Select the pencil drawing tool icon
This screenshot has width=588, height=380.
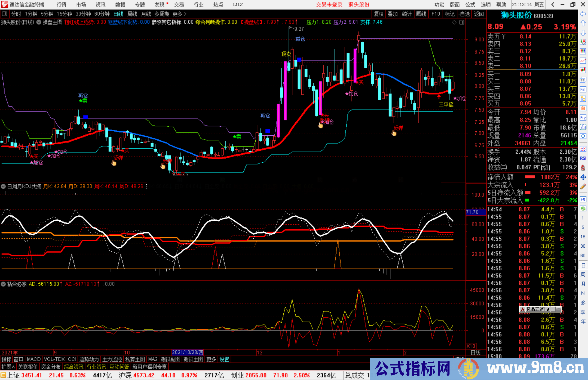(583, 187)
